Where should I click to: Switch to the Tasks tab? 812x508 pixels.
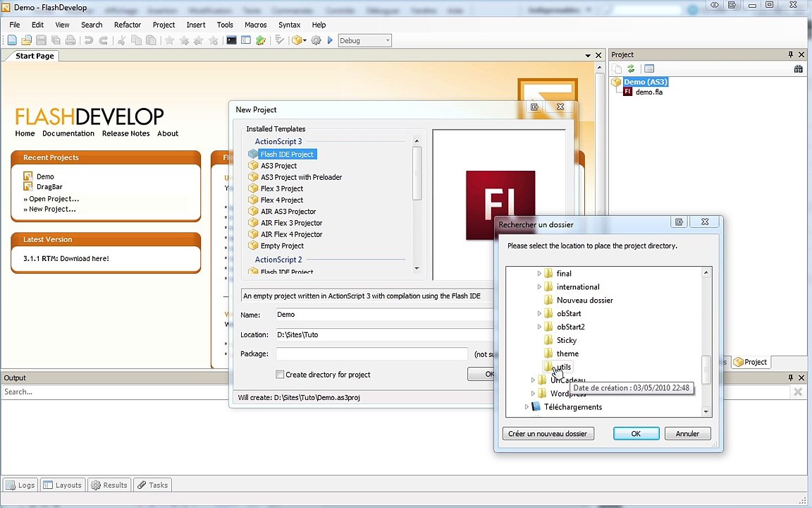click(153, 485)
